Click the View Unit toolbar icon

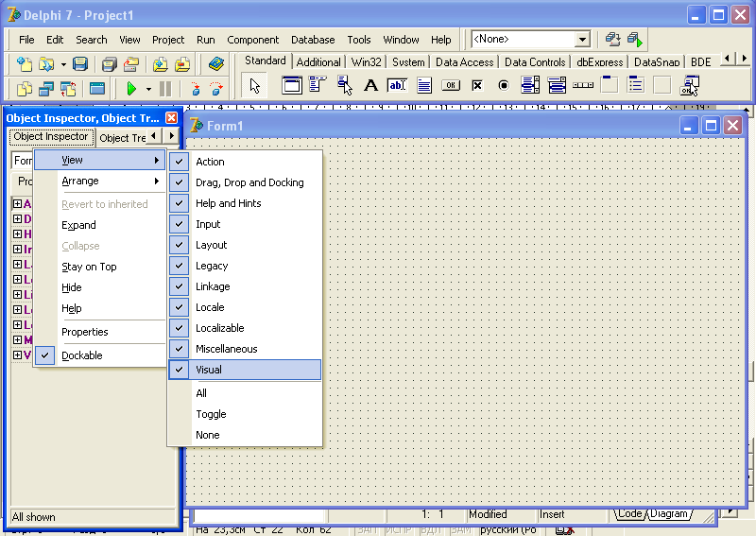pyautogui.click(x=25, y=89)
